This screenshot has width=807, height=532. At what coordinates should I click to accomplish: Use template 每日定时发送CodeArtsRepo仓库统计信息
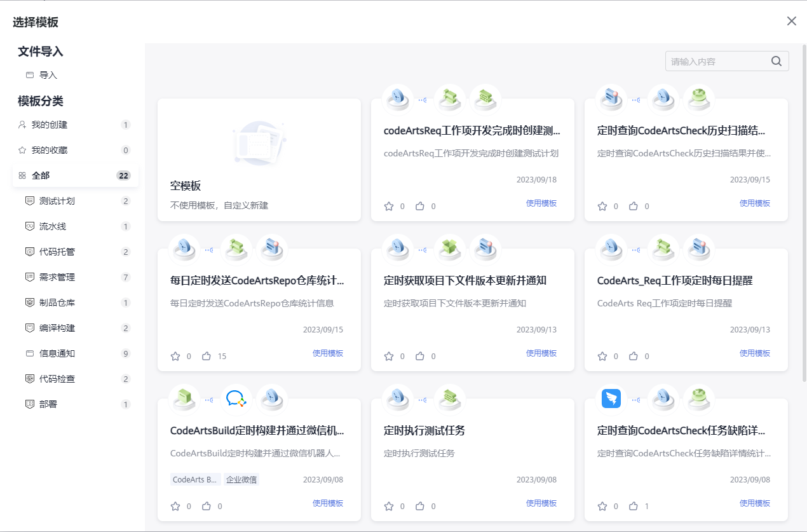(x=328, y=353)
